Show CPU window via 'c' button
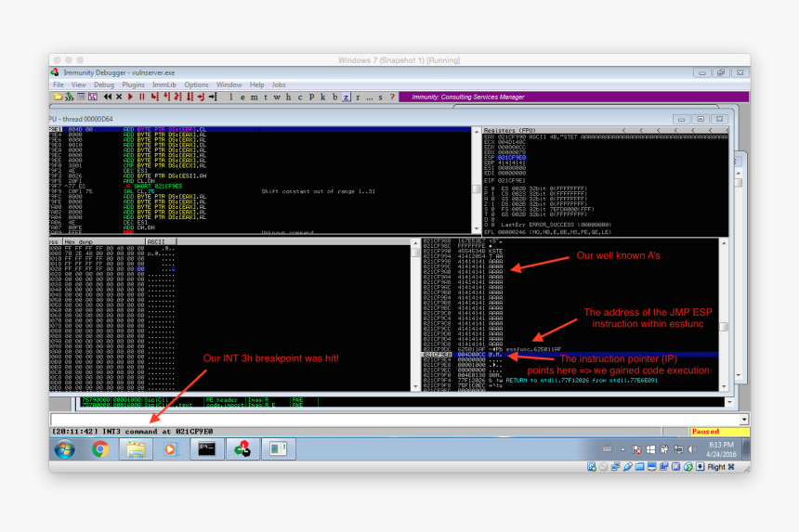The width and height of the screenshot is (799, 532). [x=299, y=97]
